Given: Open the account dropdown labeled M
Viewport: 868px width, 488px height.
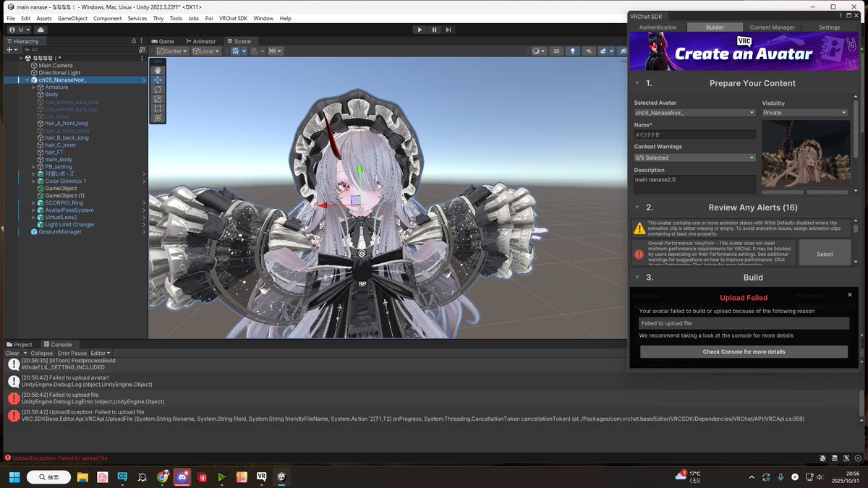Looking at the screenshot, I should click(20, 30).
